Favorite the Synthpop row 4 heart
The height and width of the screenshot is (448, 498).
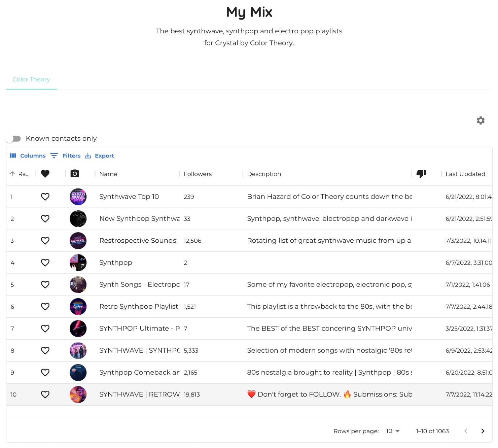pyautogui.click(x=45, y=263)
